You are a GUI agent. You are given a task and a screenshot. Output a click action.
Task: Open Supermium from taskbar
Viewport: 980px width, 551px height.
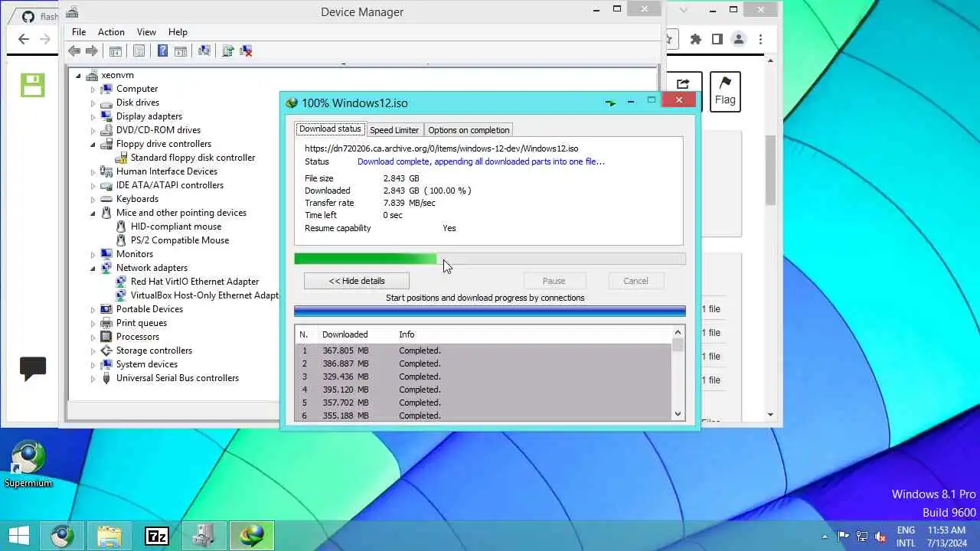[62, 536]
